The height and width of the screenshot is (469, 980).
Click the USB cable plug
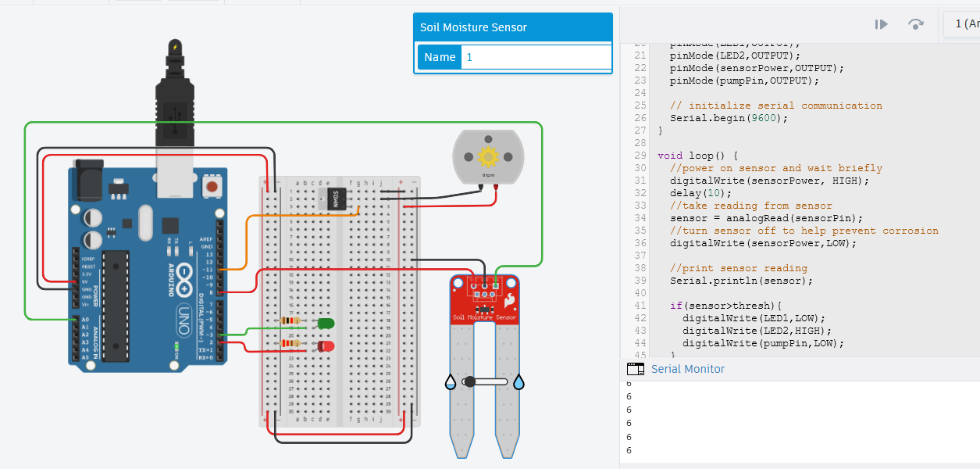coord(174,102)
